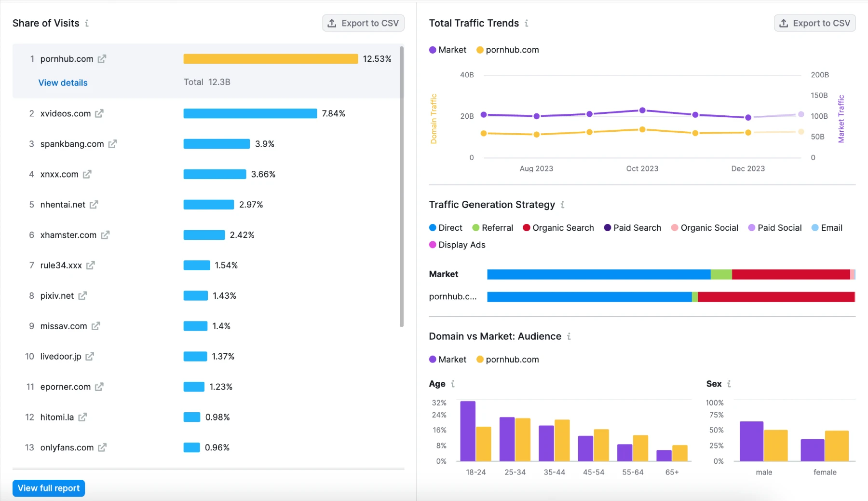The width and height of the screenshot is (868, 501).
Task: Click the info icon next to the Age chart
Action: point(453,384)
